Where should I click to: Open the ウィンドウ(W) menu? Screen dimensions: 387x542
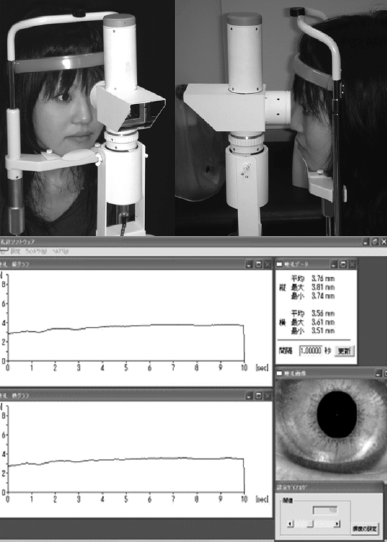click(x=36, y=251)
